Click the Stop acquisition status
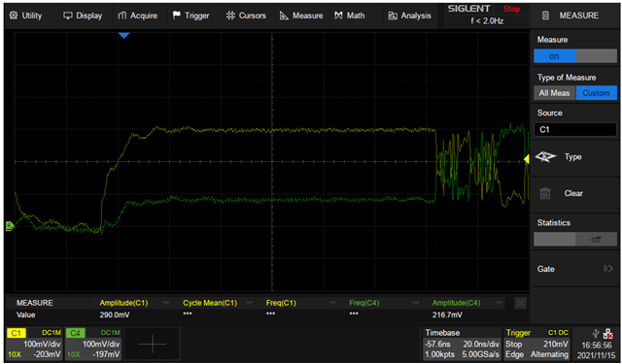Viewport: 622px width, 364px height. (x=511, y=9)
